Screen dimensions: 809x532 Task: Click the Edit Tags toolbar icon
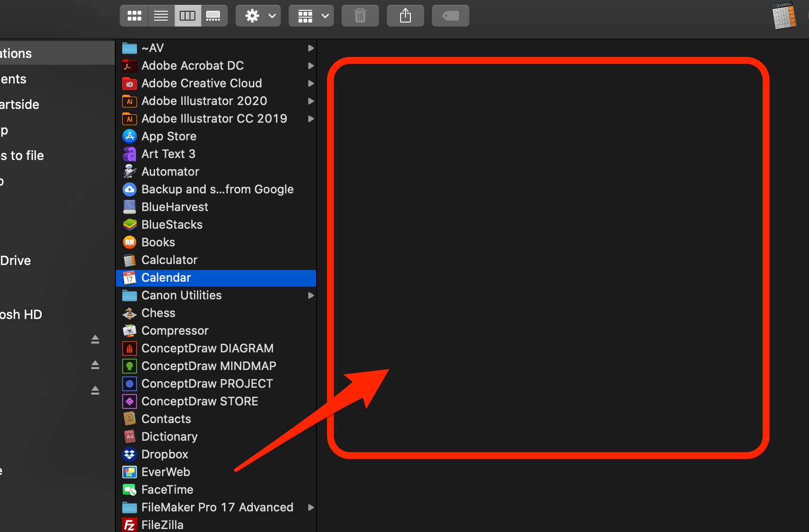pos(451,16)
